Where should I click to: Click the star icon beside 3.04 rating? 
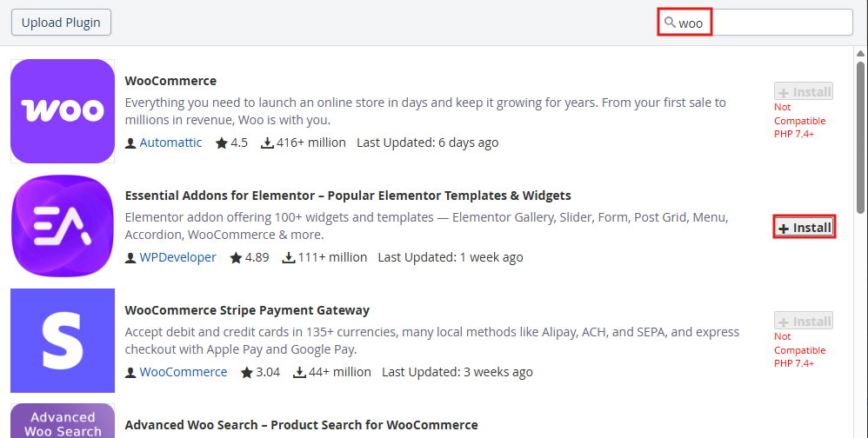click(x=246, y=373)
